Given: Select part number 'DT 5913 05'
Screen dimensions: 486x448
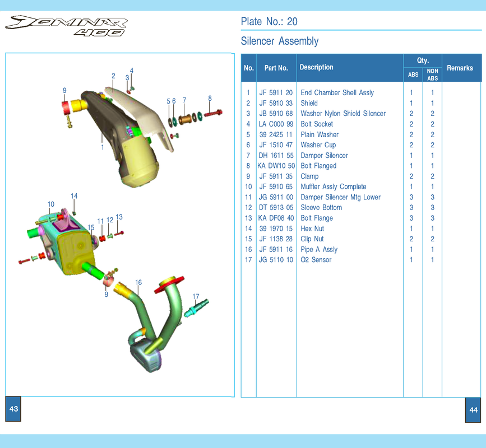Looking at the screenshot, I should [276, 207].
